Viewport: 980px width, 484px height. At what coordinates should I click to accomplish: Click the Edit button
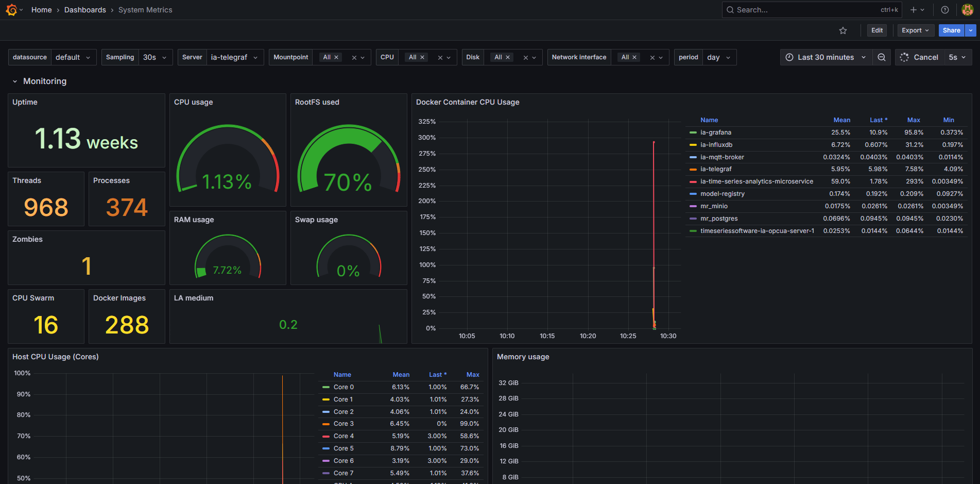point(877,30)
